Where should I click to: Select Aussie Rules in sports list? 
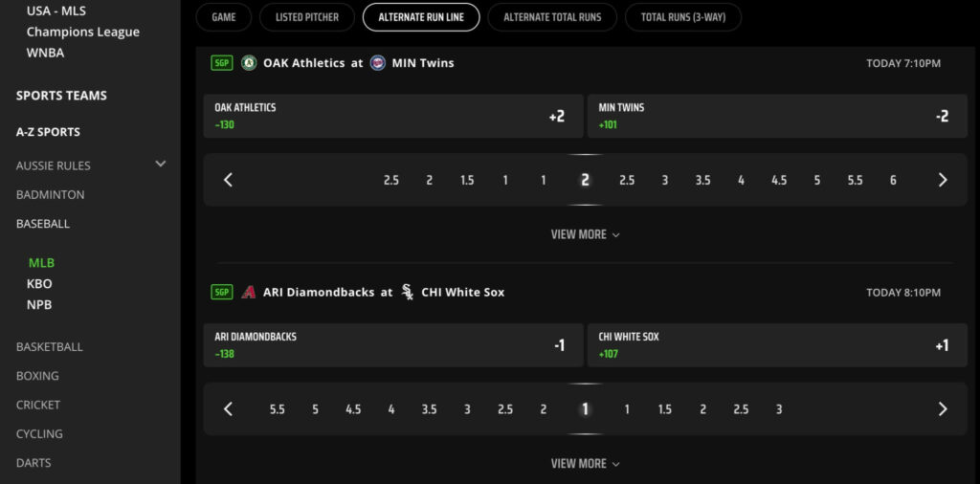(54, 165)
